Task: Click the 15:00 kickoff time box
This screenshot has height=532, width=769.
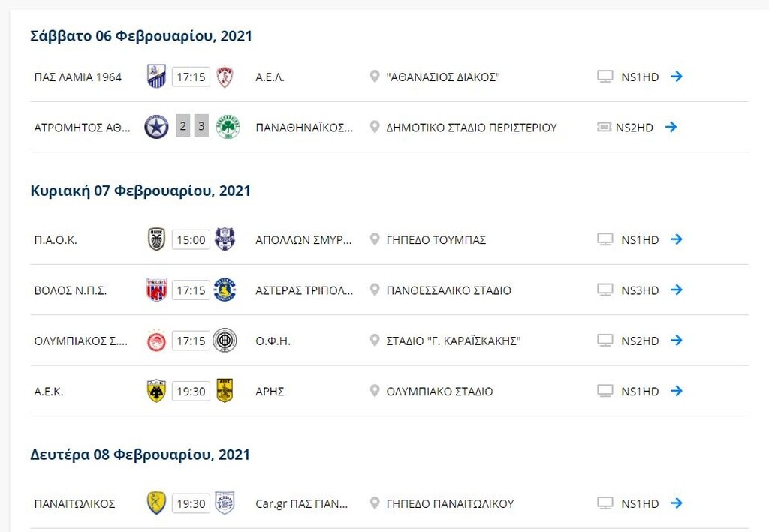Action: (x=191, y=239)
